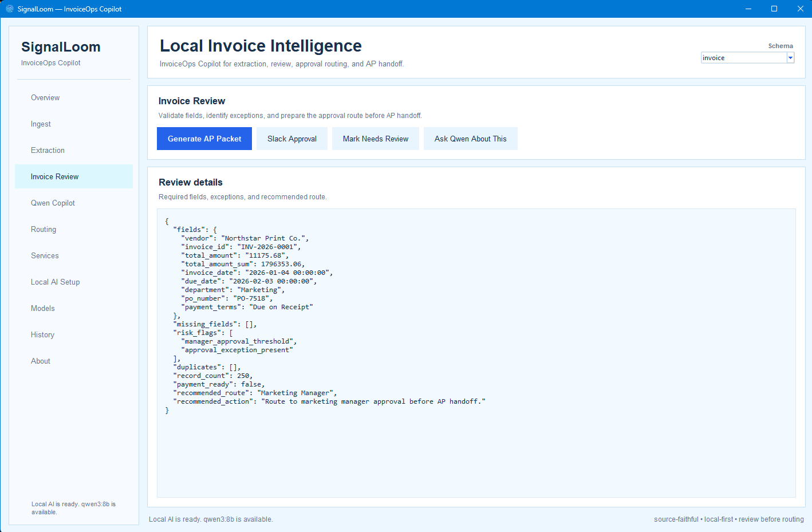The height and width of the screenshot is (532, 812).
Task: Click the "vendor": "Northstar Print Co." line
Action: (x=245, y=238)
